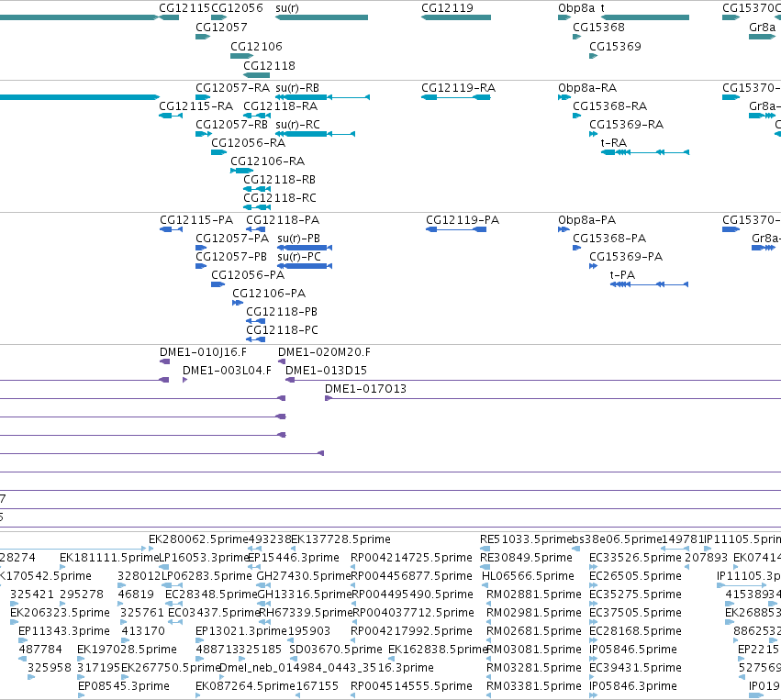
Task: Select the CG12119 gene feature
Action: (x=456, y=17)
